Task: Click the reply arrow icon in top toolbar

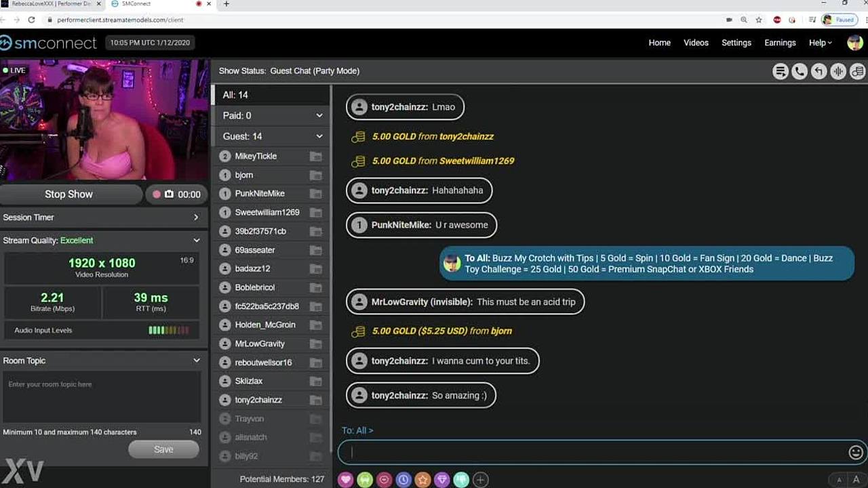Action: coord(819,71)
